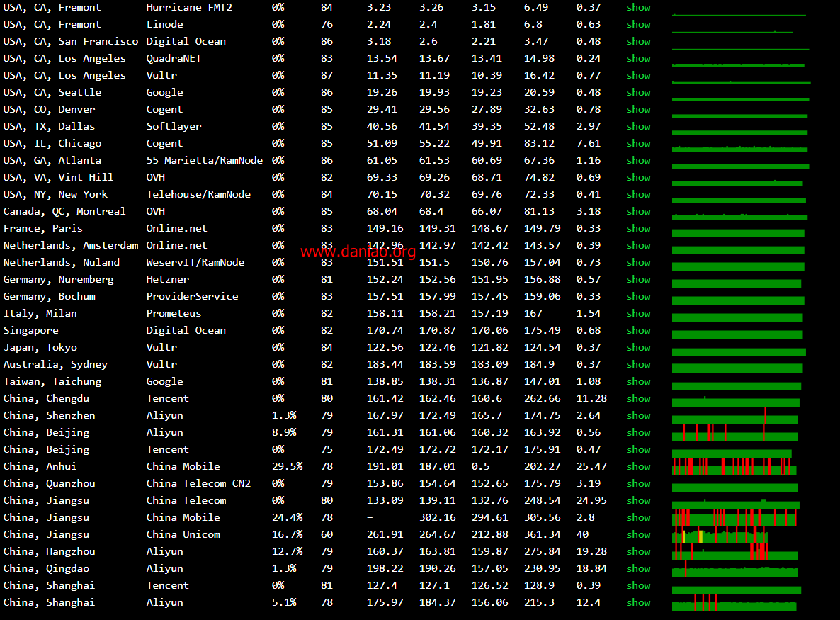Click show for Chengdu Tencent row
The width and height of the screenshot is (840, 620).
(x=638, y=399)
